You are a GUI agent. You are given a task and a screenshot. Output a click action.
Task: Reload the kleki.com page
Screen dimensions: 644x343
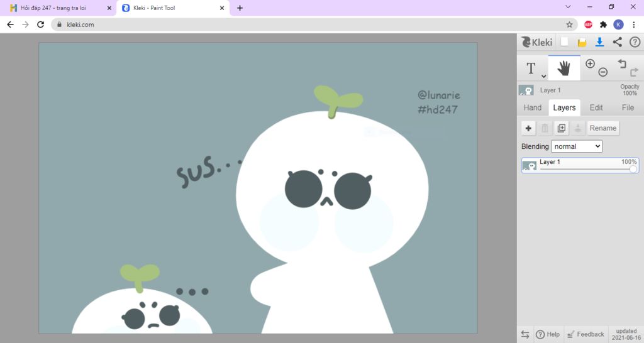point(40,24)
